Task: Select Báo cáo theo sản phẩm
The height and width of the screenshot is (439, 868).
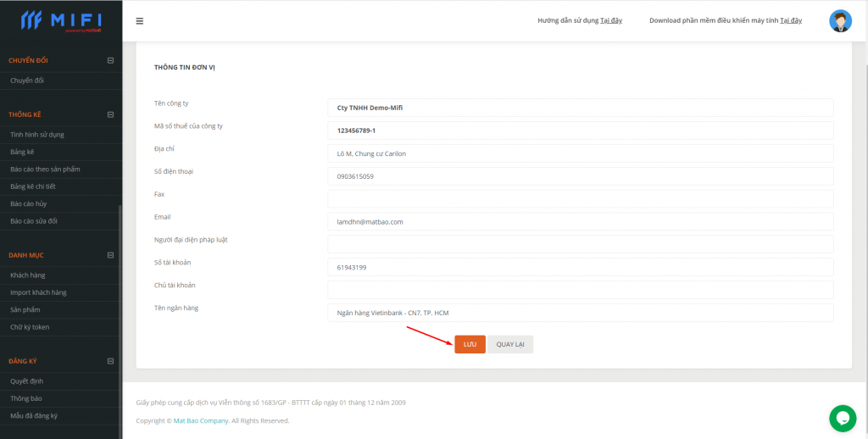Action: point(45,169)
